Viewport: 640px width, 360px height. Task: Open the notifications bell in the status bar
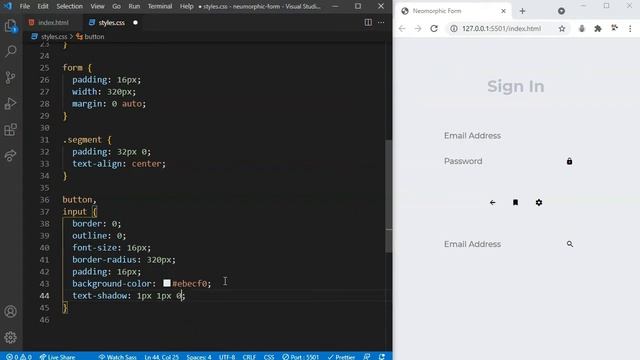tap(382, 357)
